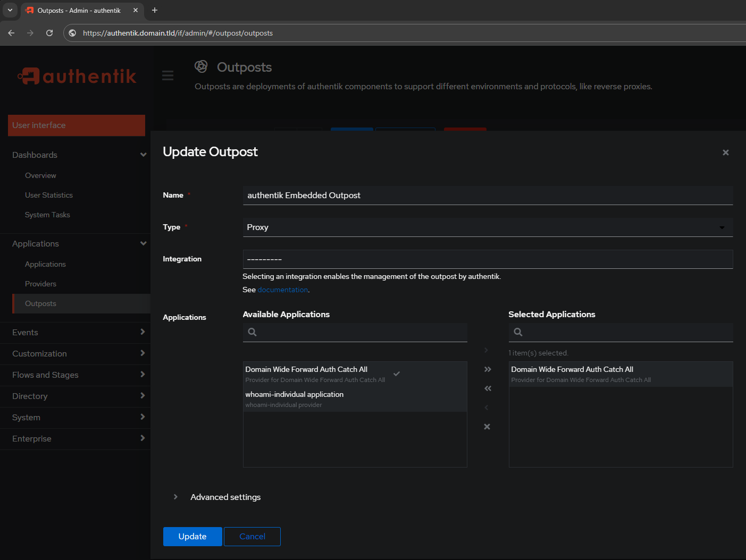Open the Type dropdown showing Proxy
The width and height of the screenshot is (746, 560).
488,227
